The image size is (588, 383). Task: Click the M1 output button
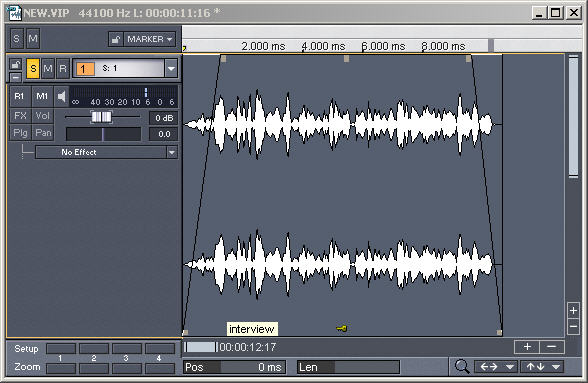coord(42,96)
